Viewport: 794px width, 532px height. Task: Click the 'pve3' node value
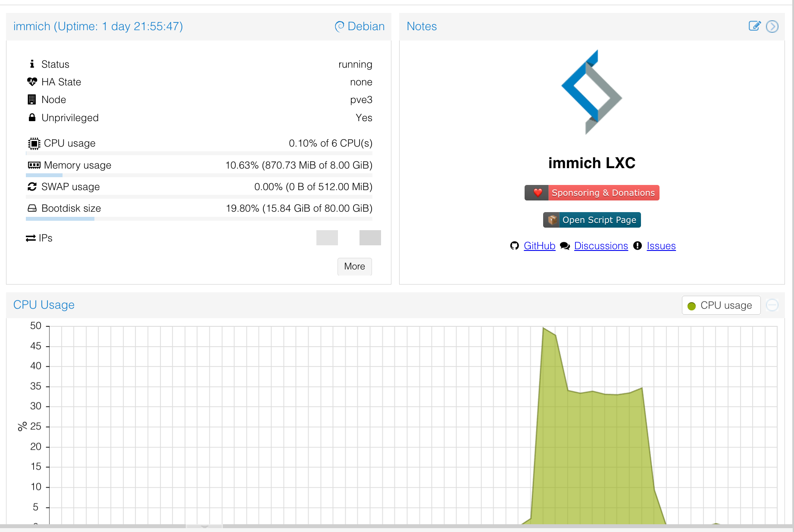[361, 100]
